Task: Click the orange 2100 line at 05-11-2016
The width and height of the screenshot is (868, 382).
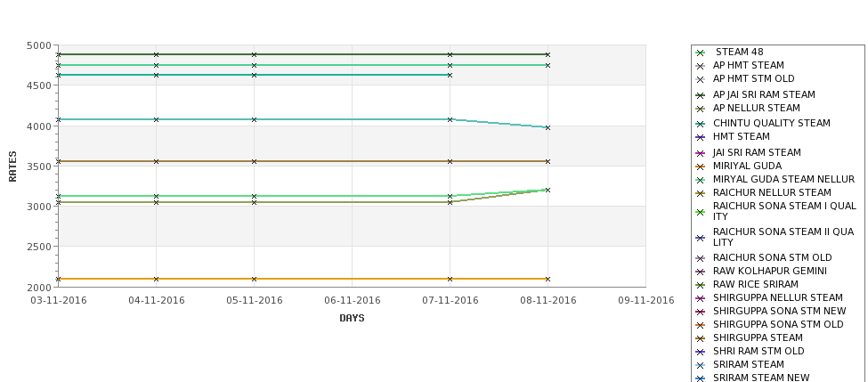Action: pyautogui.click(x=254, y=279)
